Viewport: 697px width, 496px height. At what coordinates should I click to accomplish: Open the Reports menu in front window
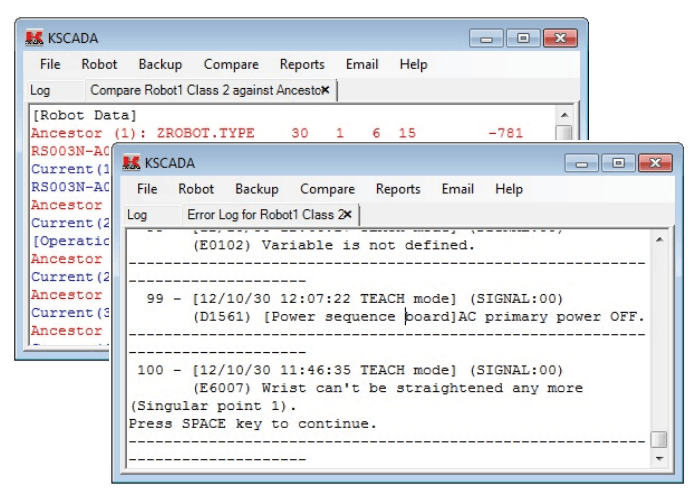(x=398, y=189)
